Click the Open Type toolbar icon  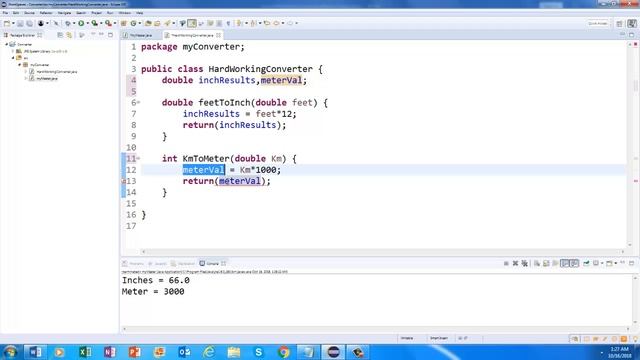[148, 23]
